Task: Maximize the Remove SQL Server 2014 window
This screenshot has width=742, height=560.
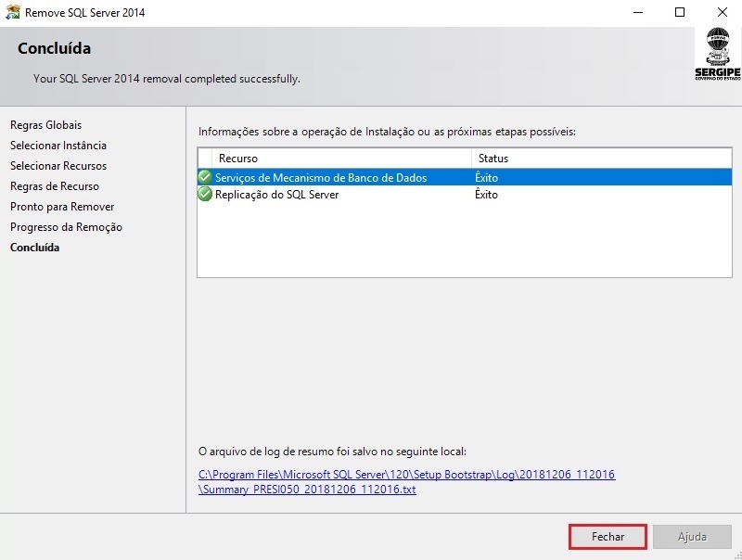Action: (680, 13)
